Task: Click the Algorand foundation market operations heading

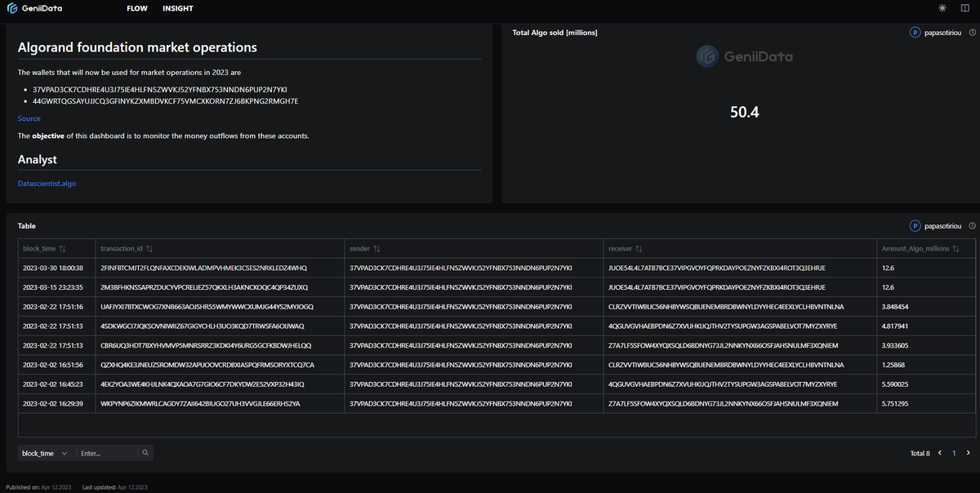Action: coord(137,47)
